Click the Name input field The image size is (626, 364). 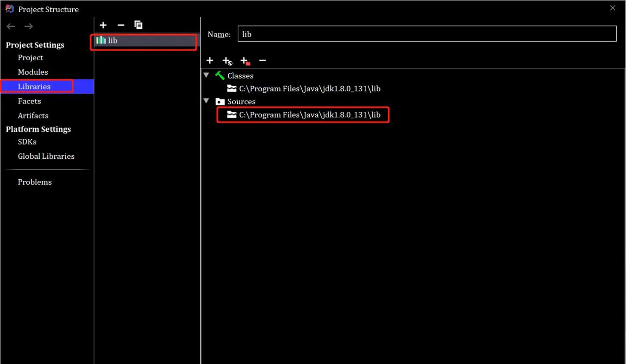pyautogui.click(x=427, y=34)
